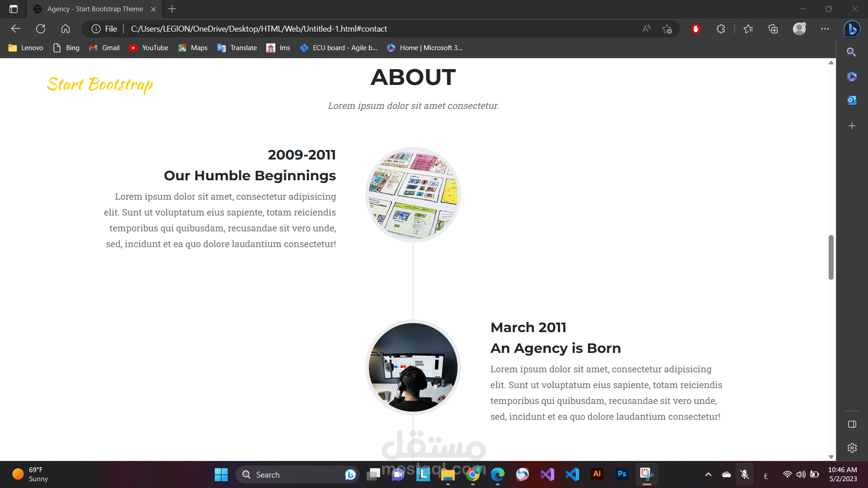Viewport: 868px width, 488px height.
Task: Open the Extensions puzzle icon
Action: [x=721, y=29]
